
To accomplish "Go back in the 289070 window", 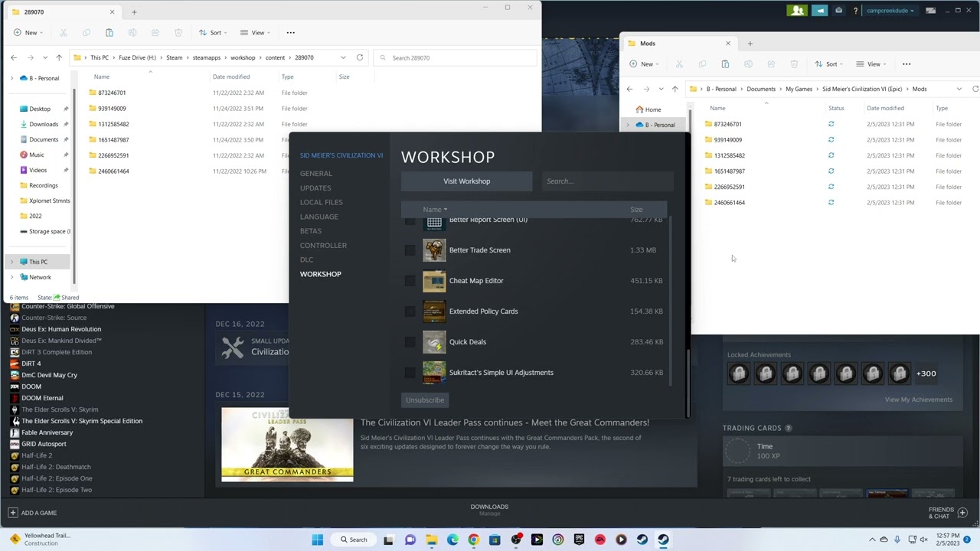I will click(x=14, y=57).
